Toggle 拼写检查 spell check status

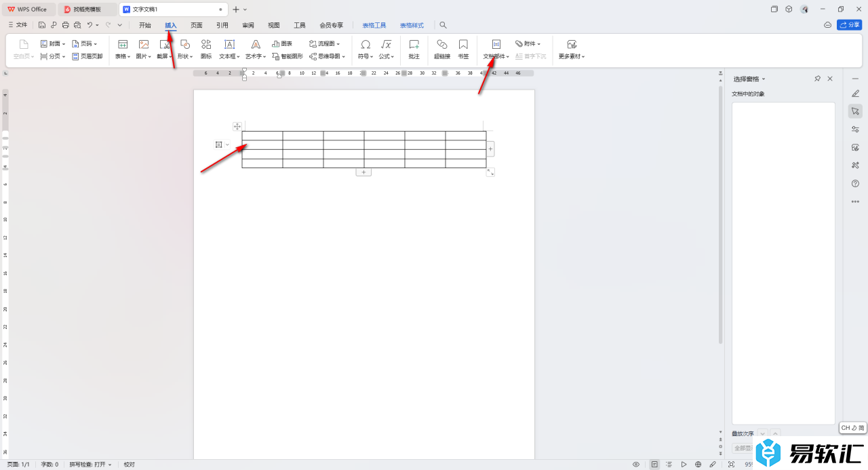[90, 465]
